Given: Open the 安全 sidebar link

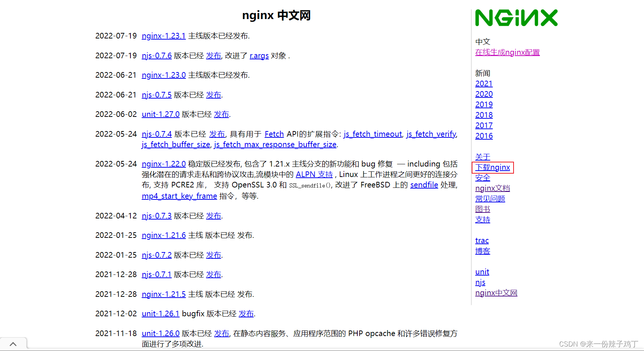Looking at the screenshot, I should click(483, 178).
